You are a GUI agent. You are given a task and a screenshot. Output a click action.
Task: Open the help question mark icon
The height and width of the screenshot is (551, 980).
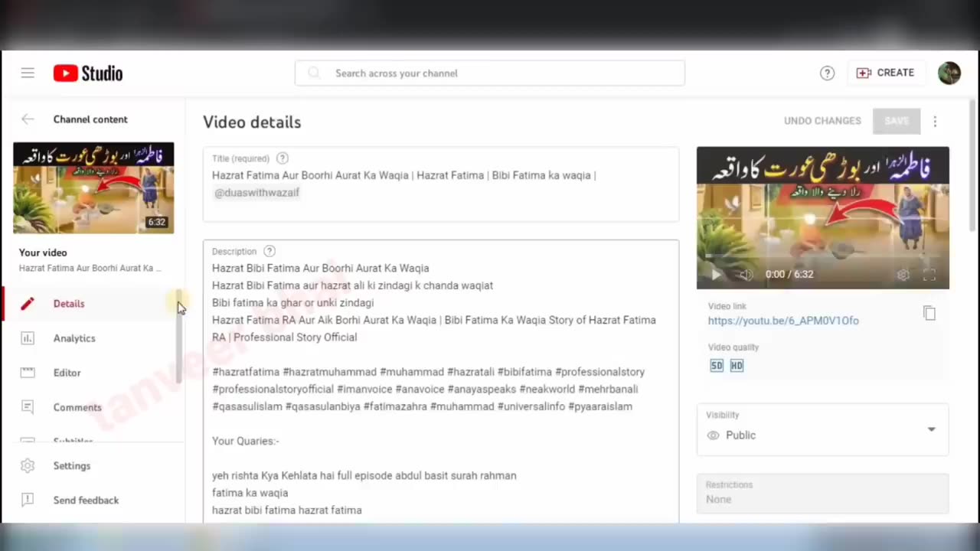pos(827,73)
